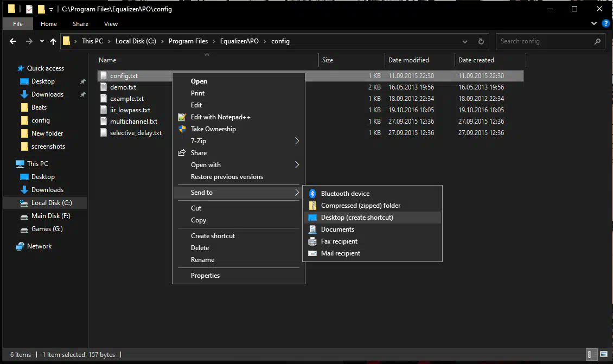Open the Customize Quick Access Toolbar dropdown
The image size is (613, 364).
tap(51, 9)
